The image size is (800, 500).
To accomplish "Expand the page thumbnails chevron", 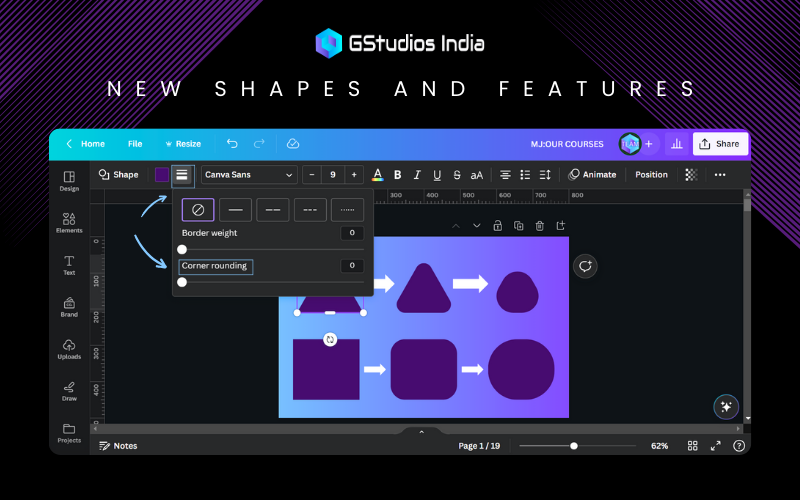I will pos(421,432).
